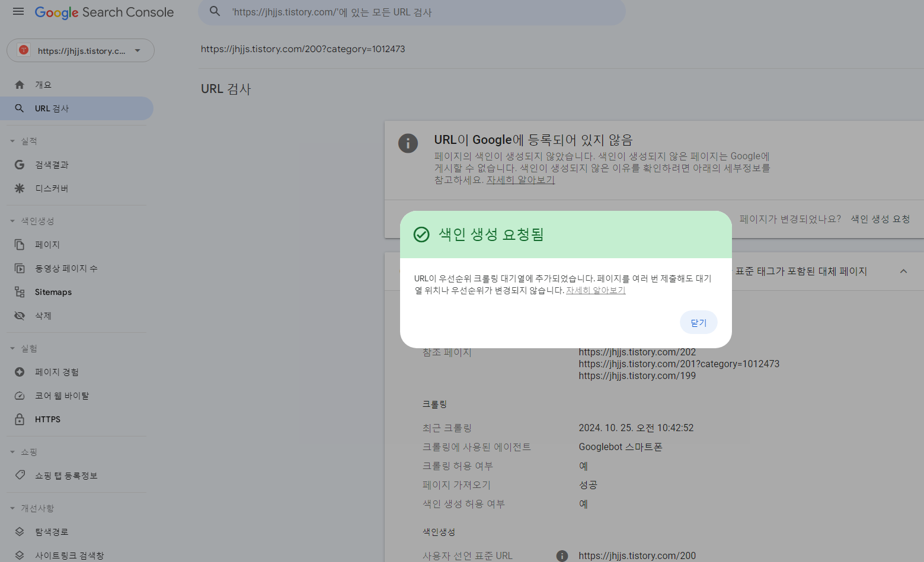
Task: Click the layers icon for 탐색경로
Action: click(20, 532)
